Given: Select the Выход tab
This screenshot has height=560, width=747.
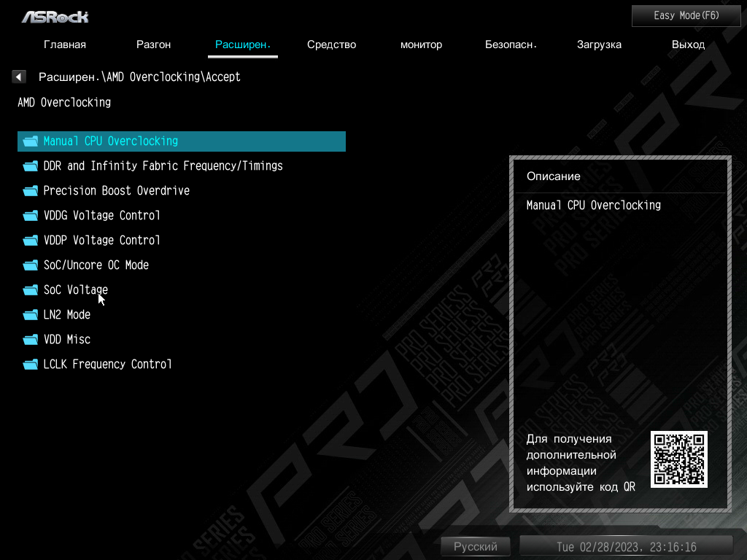Looking at the screenshot, I should click(x=689, y=44).
